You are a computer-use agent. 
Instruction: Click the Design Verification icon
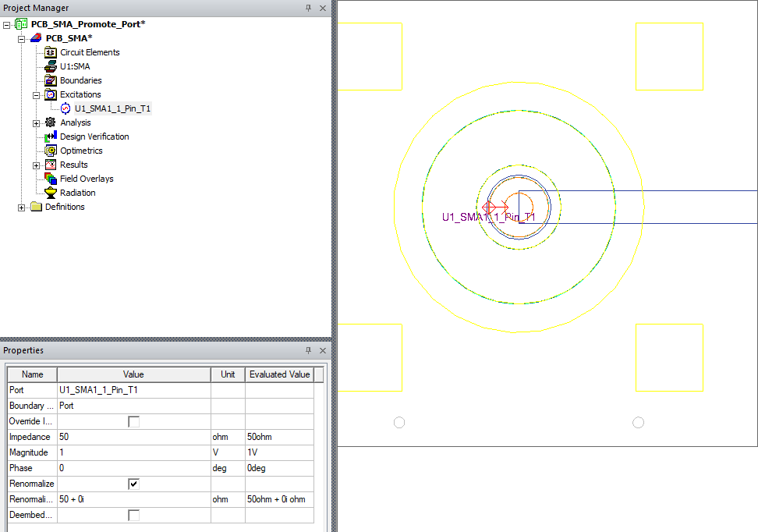[51, 137]
